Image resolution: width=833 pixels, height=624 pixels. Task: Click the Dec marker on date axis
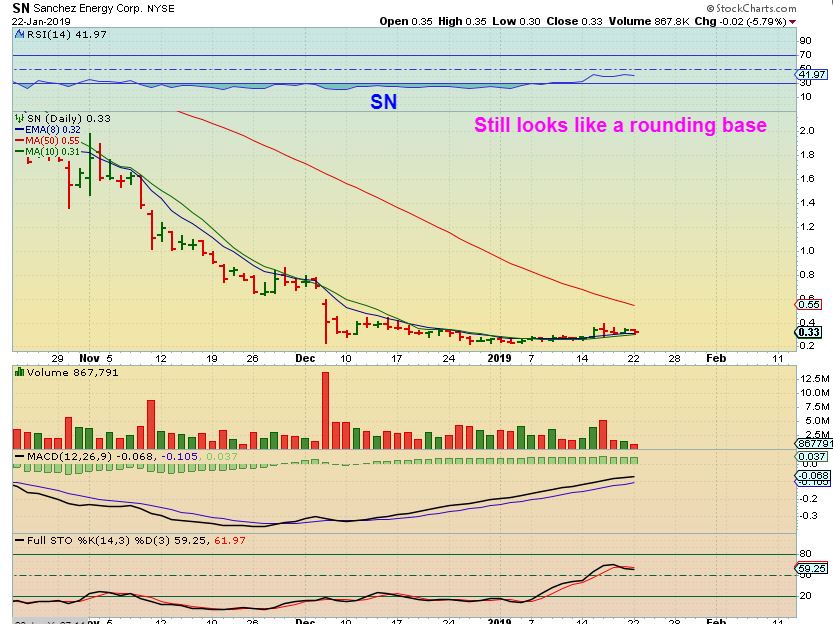305,358
